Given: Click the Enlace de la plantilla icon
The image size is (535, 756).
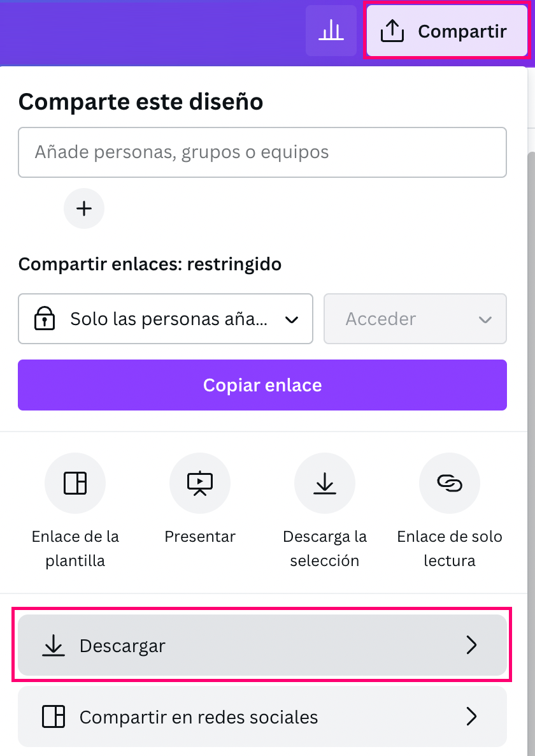Looking at the screenshot, I should 75,484.
